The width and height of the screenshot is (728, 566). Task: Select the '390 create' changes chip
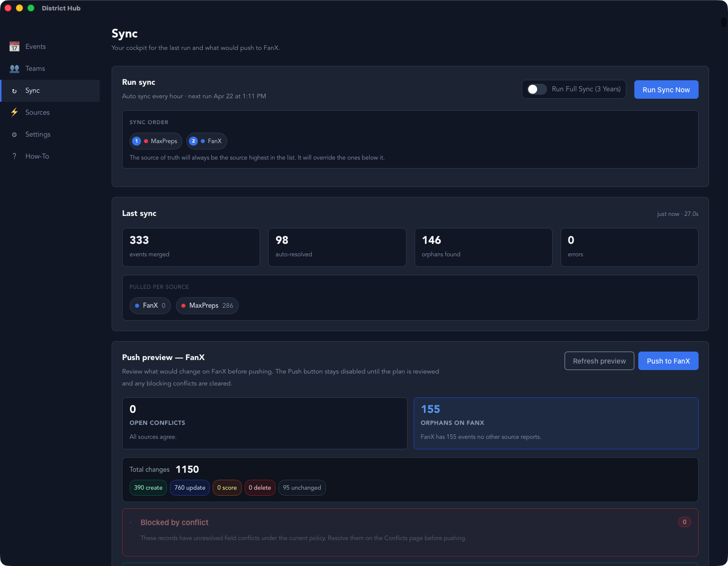(148, 488)
